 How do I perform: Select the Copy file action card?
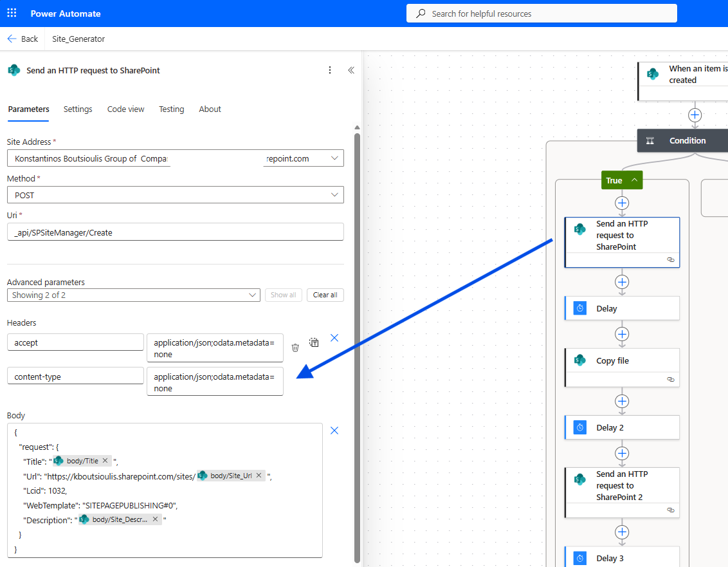621,361
